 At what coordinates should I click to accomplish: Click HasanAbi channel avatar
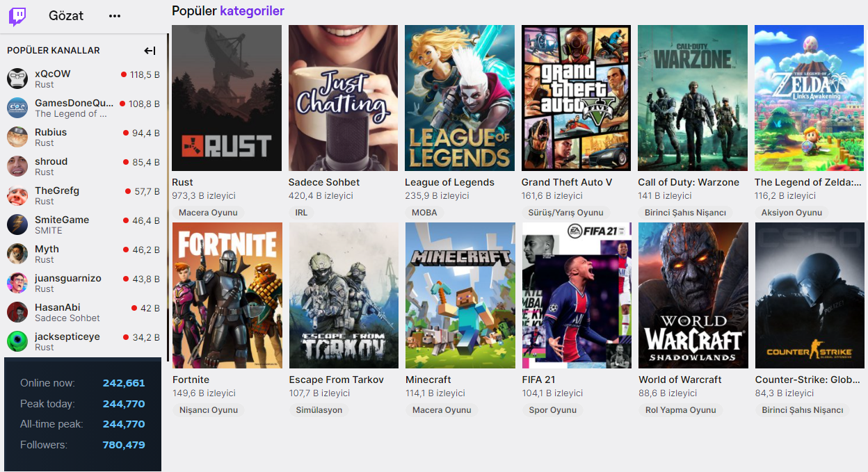pyautogui.click(x=17, y=312)
